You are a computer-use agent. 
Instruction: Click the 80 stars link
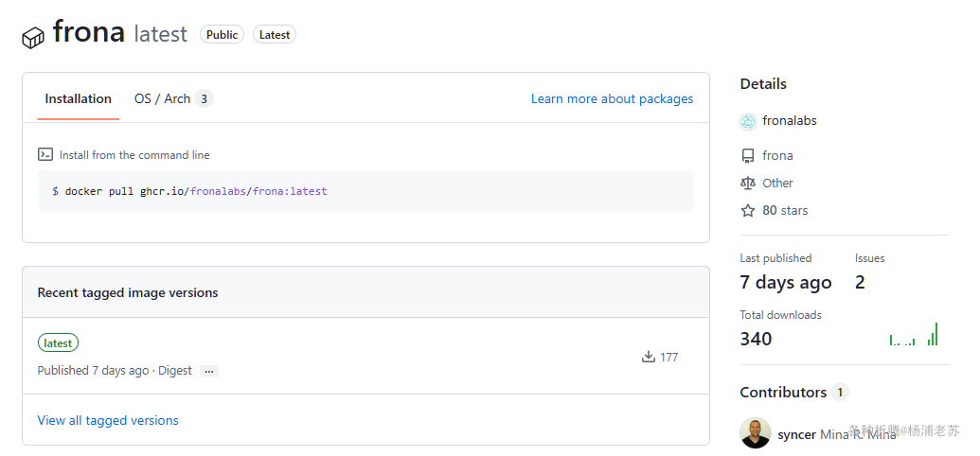click(x=785, y=210)
